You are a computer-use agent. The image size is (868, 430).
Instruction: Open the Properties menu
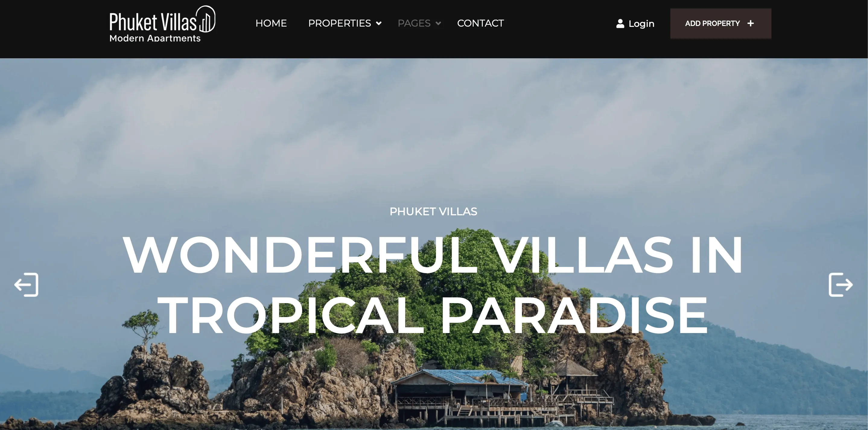(339, 23)
